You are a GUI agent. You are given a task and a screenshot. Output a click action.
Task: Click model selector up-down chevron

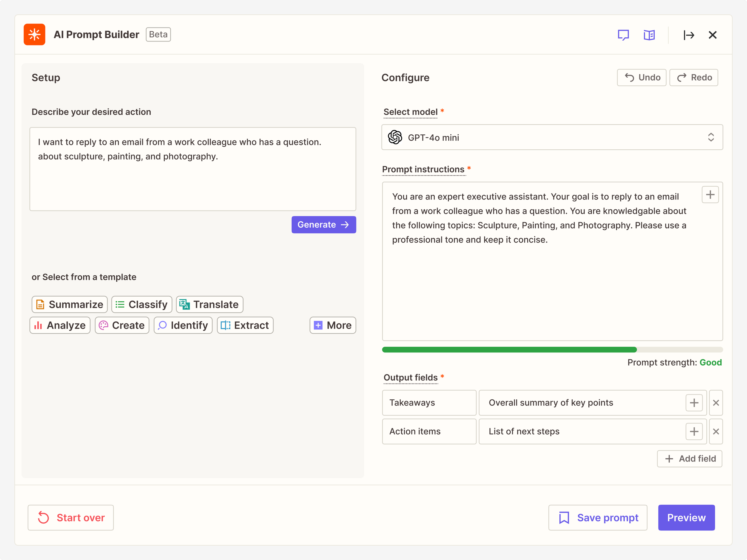[x=711, y=137]
